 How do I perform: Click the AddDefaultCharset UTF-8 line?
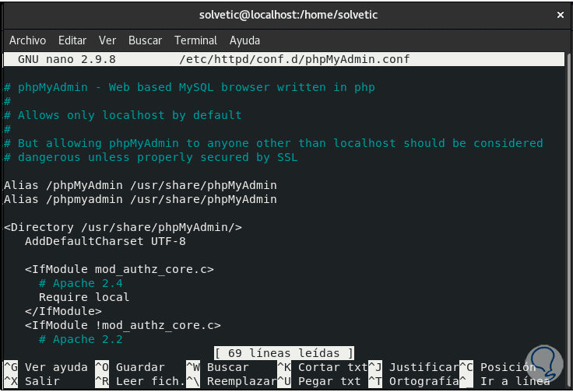(x=105, y=241)
